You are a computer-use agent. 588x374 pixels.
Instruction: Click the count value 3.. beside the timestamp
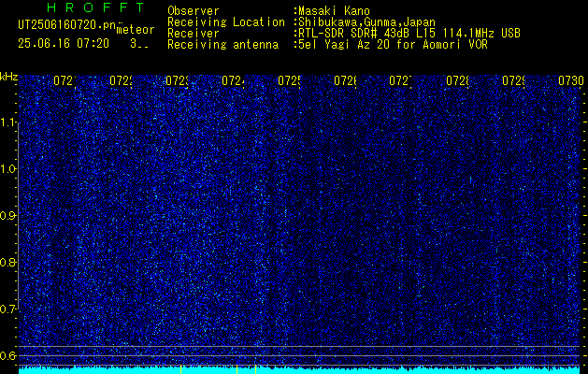[x=139, y=44]
